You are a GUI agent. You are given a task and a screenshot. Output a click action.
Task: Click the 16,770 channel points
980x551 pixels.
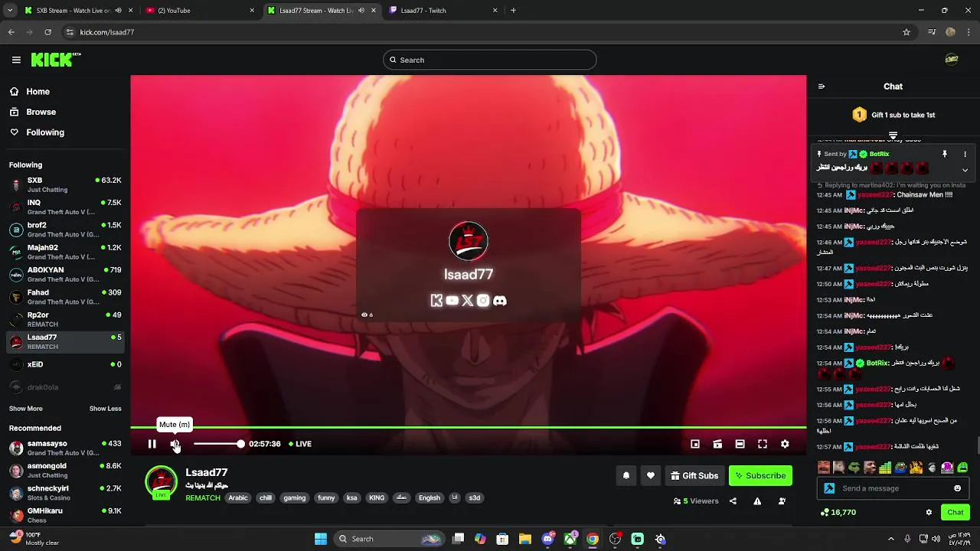click(x=838, y=512)
